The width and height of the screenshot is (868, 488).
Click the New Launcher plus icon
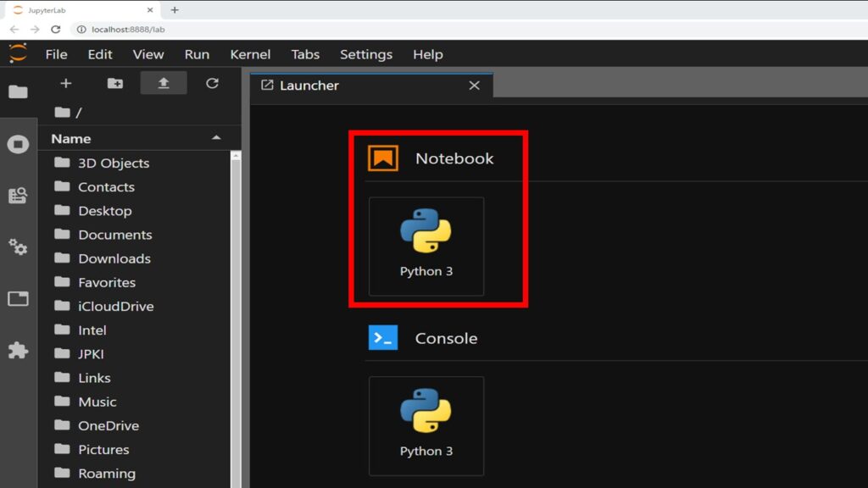click(x=66, y=83)
